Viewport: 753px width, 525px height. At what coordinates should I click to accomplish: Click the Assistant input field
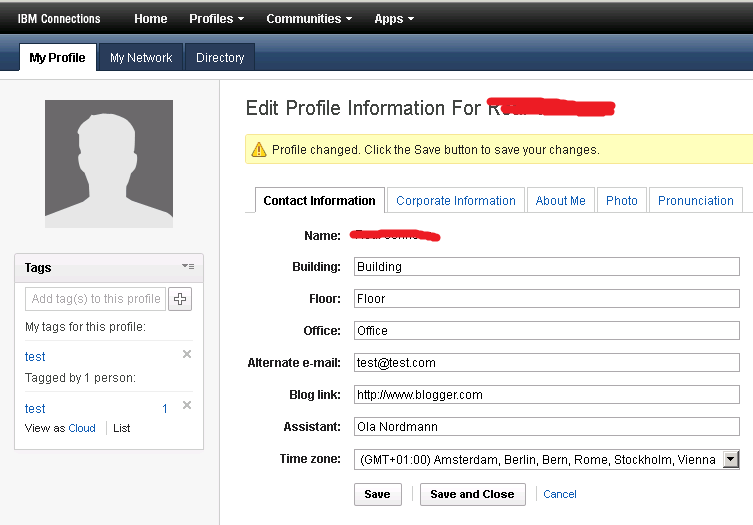(x=547, y=427)
